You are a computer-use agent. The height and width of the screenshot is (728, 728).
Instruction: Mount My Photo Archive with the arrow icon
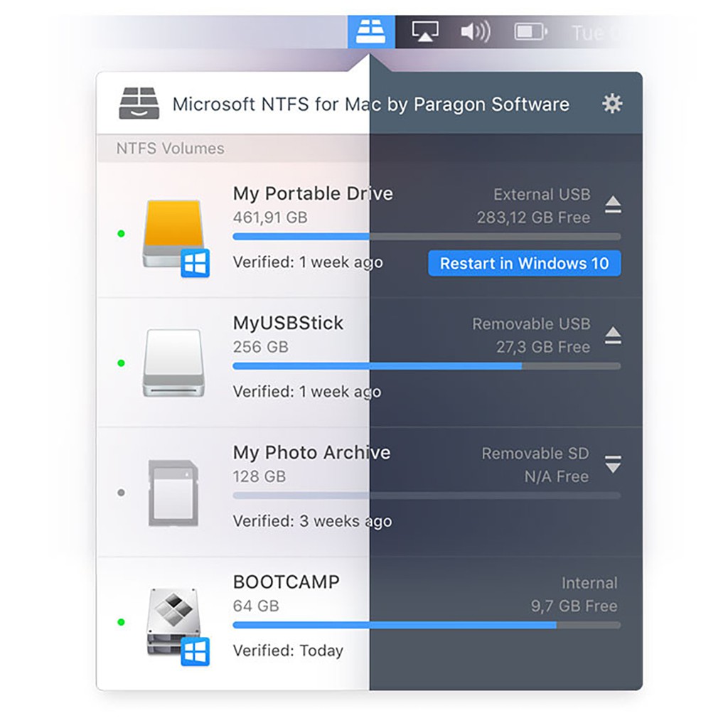coord(613,464)
